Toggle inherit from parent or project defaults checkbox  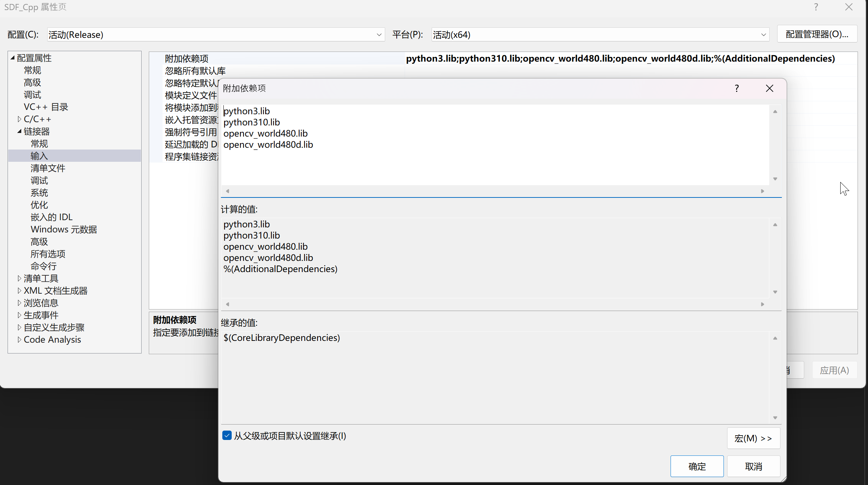point(227,436)
